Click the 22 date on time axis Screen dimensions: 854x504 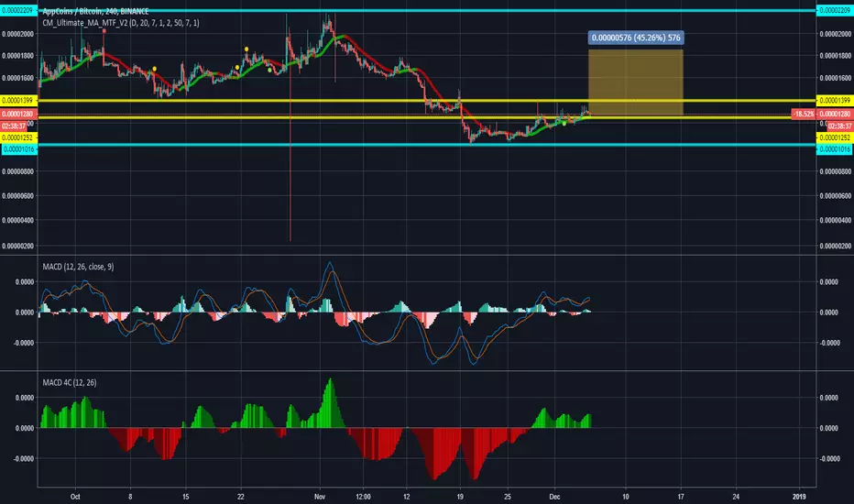tap(241, 497)
